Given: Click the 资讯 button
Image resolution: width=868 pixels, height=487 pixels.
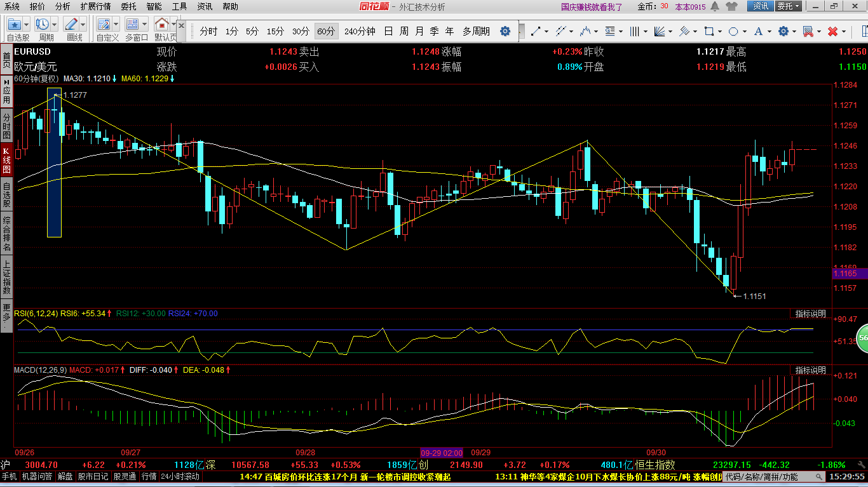Looking at the screenshot, I should [x=761, y=6].
